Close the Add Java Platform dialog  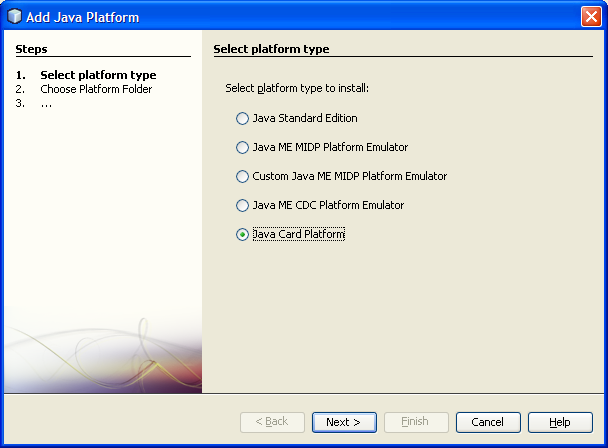tap(590, 17)
